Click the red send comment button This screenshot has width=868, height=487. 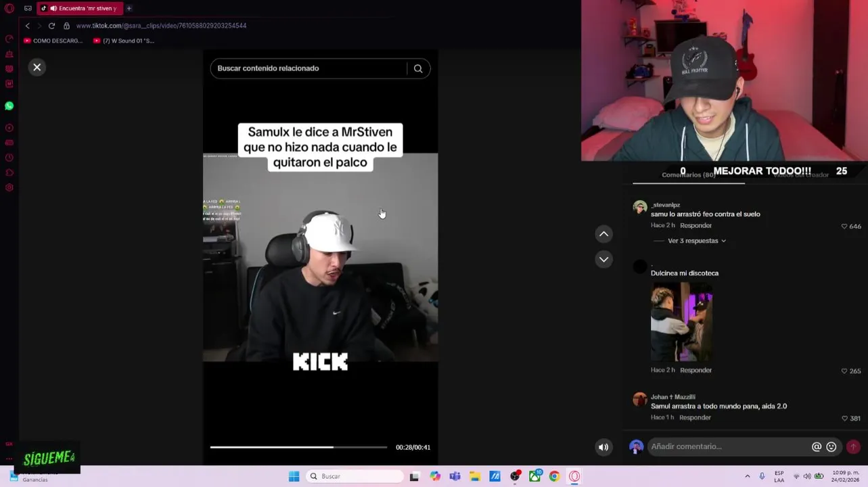click(x=853, y=446)
